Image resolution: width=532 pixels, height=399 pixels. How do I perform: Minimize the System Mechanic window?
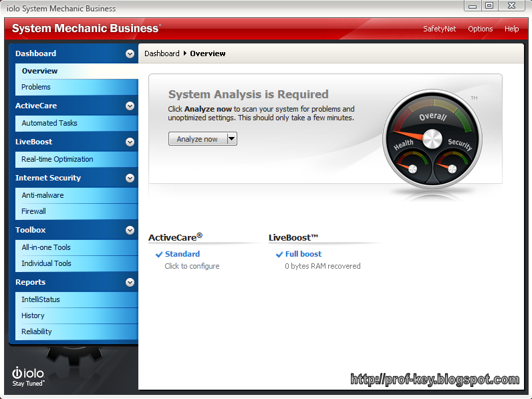pyautogui.click(x=473, y=6)
